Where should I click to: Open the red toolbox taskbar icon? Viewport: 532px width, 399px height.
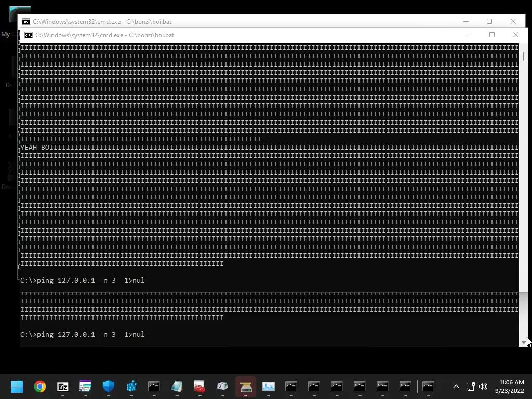(x=199, y=387)
